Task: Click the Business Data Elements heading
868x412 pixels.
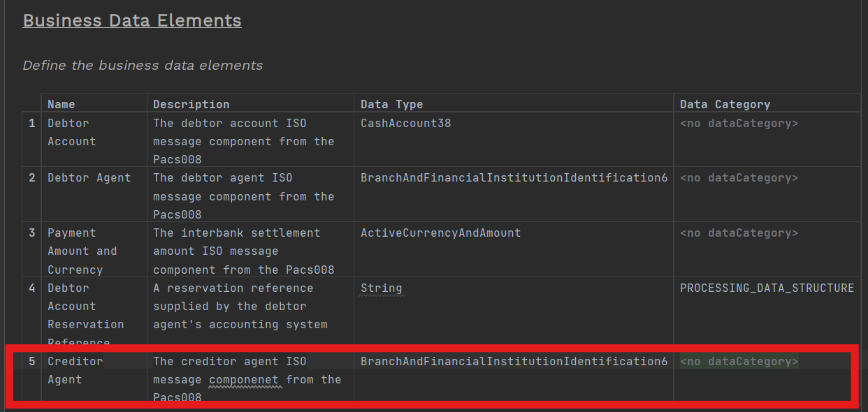Action: [x=132, y=20]
